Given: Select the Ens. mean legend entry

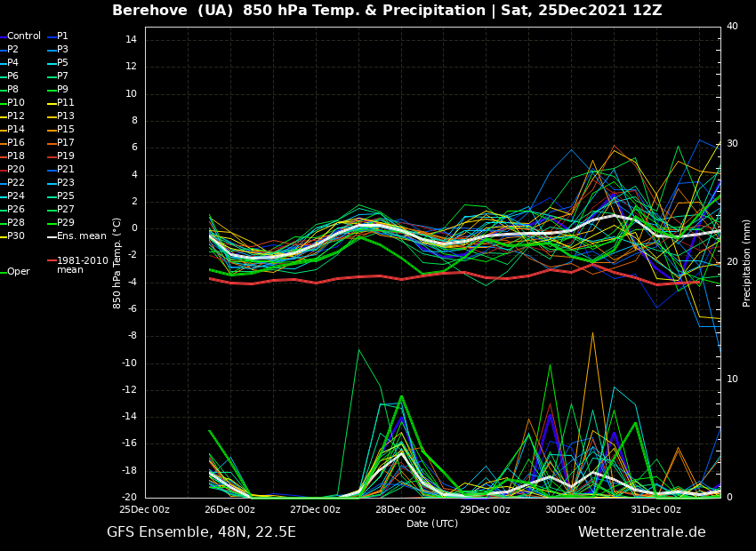Looking at the screenshot, I should tap(81, 236).
